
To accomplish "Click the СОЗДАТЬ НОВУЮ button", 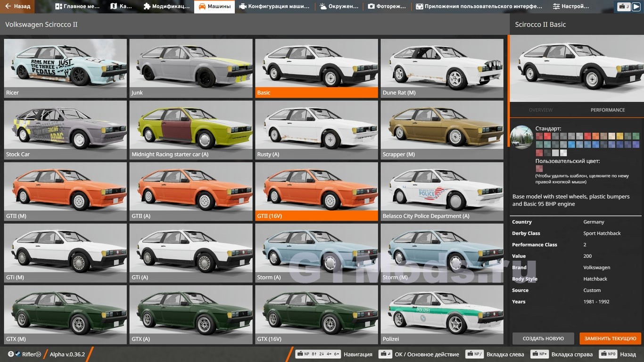I will (543, 338).
